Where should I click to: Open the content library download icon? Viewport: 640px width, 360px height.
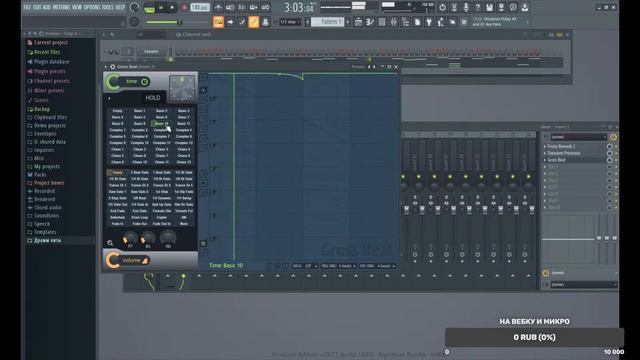[525, 7]
